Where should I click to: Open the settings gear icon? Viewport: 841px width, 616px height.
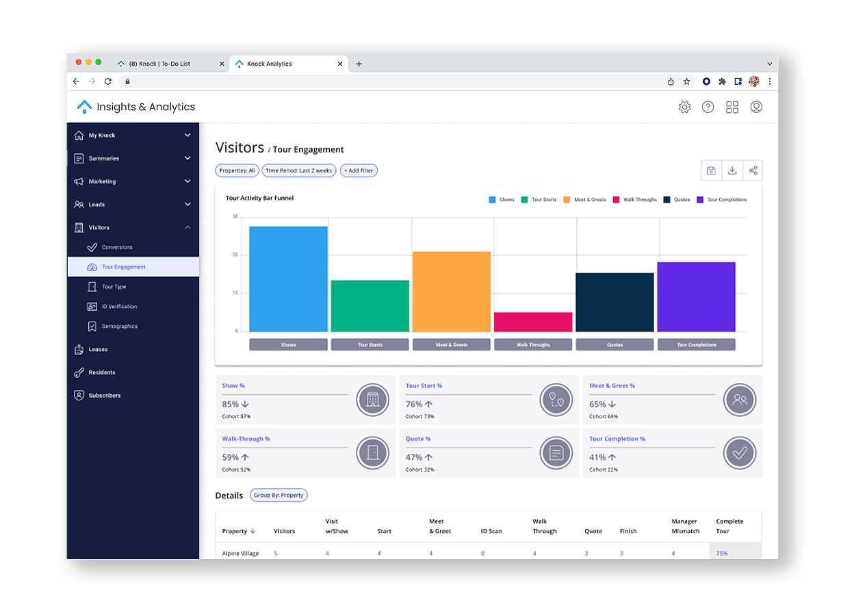(x=684, y=107)
